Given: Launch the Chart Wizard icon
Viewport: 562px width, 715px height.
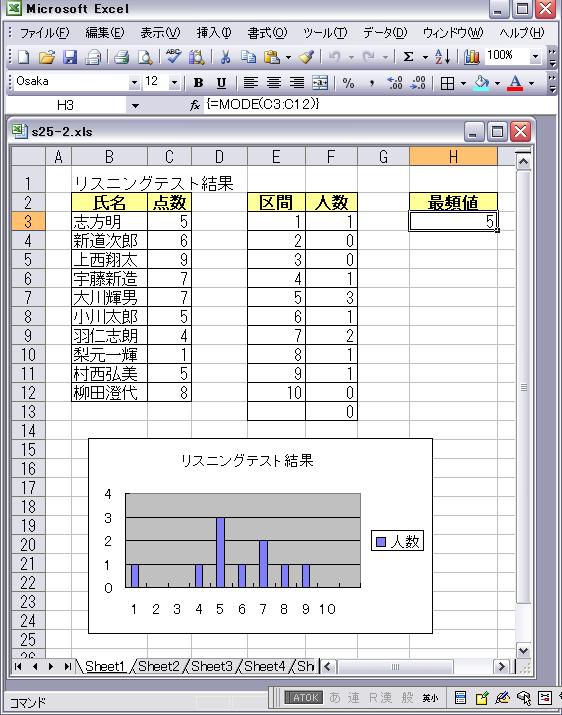Looking at the screenshot, I should click(472, 57).
